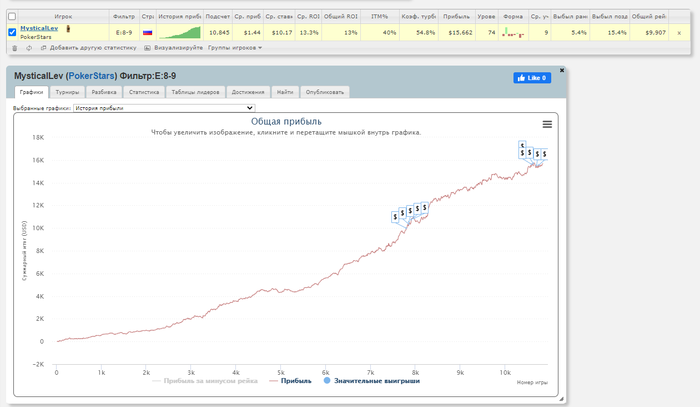Image resolution: width=700 pixels, height=407 pixels.
Task: Click the ITM% column header
Action: point(379,17)
